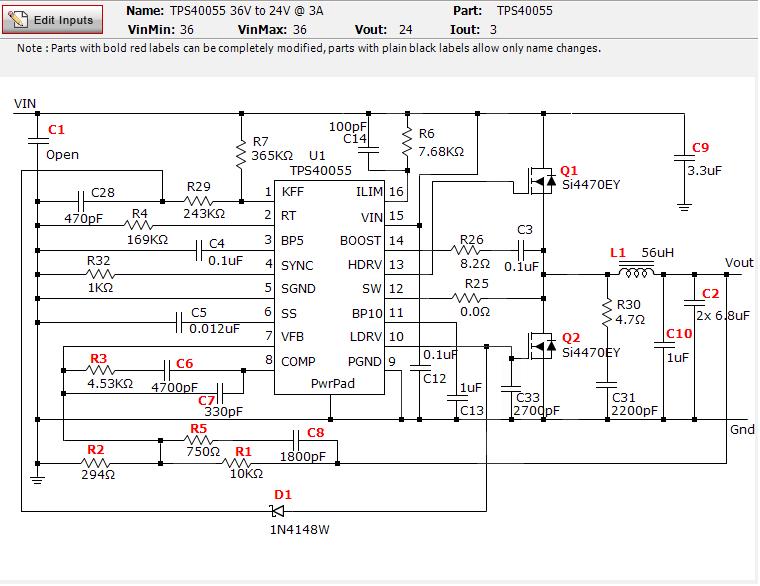Select the red C1 capacitor label
Image resolution: width=760 pixels, height=586 pixels.
[x=56, y=129]
